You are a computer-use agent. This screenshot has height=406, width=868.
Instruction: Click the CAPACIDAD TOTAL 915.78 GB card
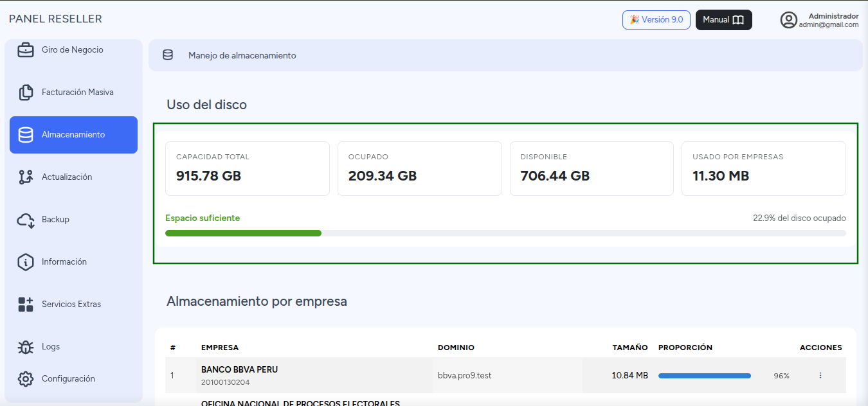[248, 168]
